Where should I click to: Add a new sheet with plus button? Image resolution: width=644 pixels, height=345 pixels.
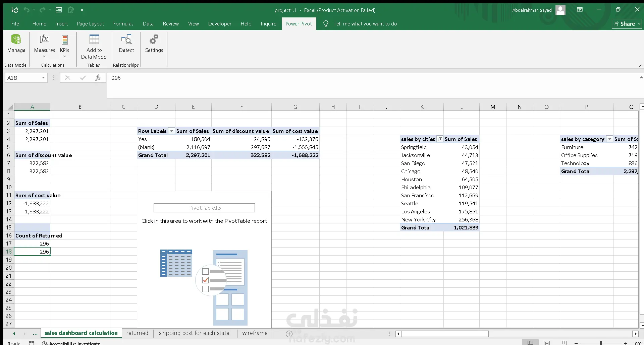tap(289, 334)
